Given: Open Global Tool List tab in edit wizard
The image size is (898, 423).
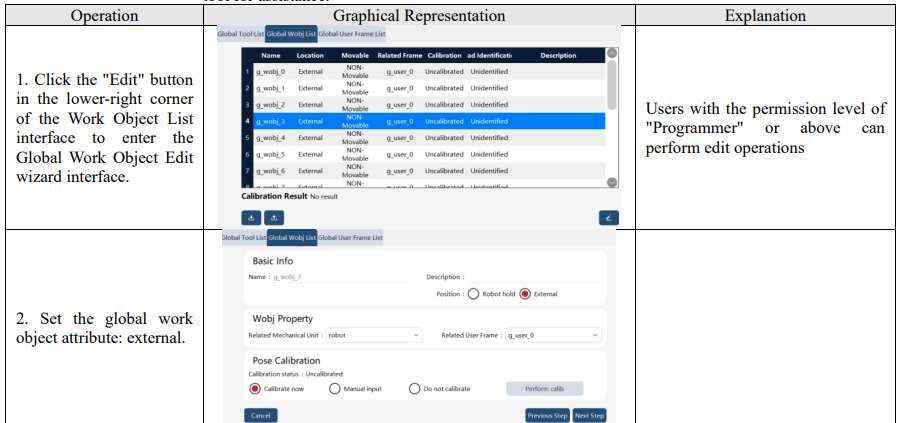Looking at the screenshot, I should click(244, 238).
